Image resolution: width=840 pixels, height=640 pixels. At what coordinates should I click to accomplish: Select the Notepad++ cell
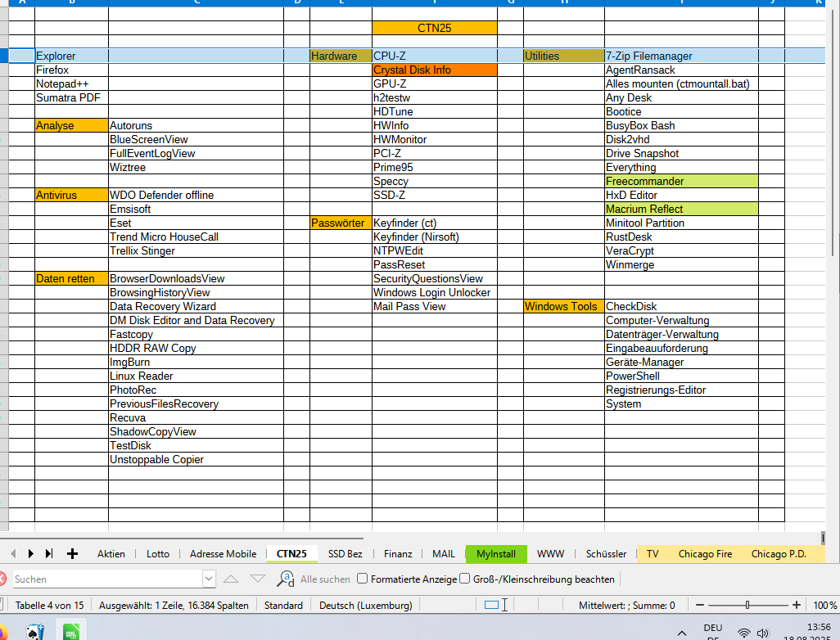pos(71,83)
